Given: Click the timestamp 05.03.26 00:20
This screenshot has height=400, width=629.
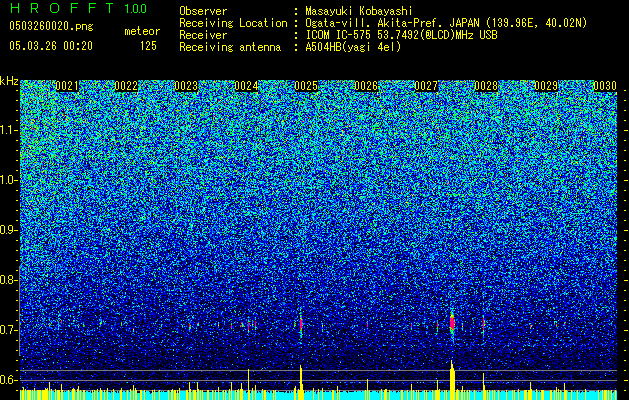Looking at the screenshot, I should 51,46.
